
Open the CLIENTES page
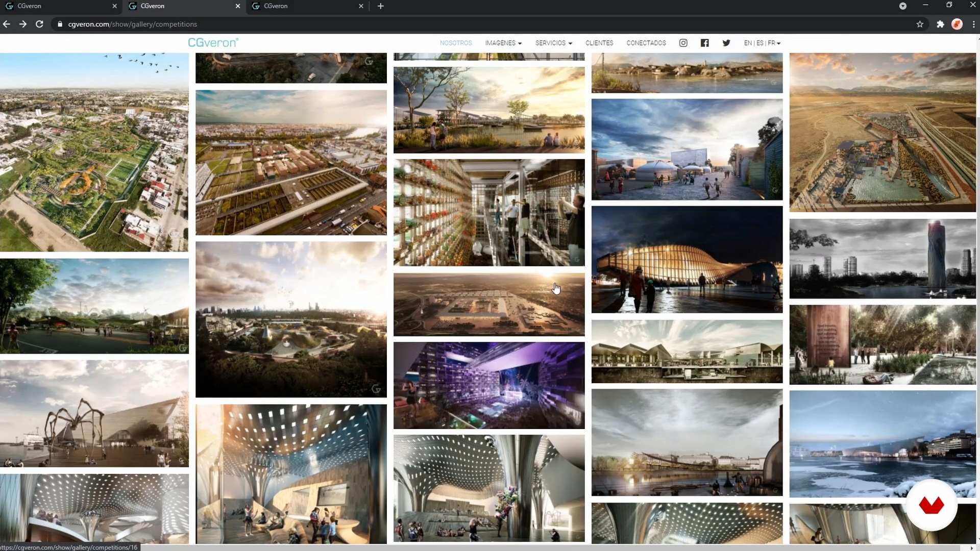pyautogui.click(x=599, y=43)
